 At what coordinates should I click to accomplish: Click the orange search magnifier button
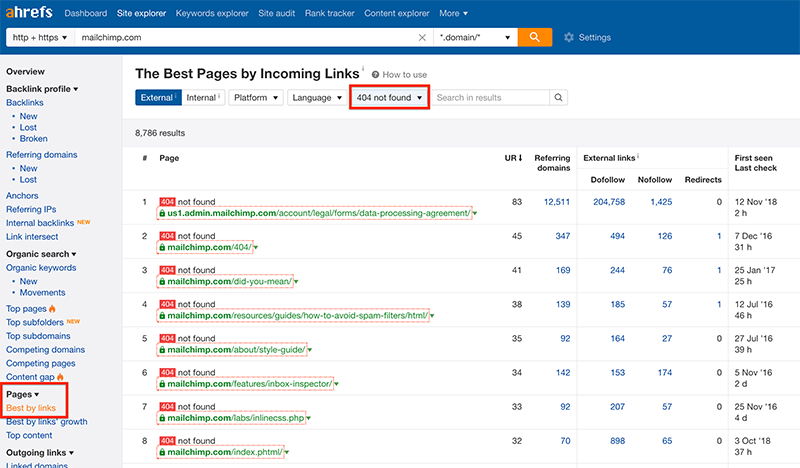[535, 37]
